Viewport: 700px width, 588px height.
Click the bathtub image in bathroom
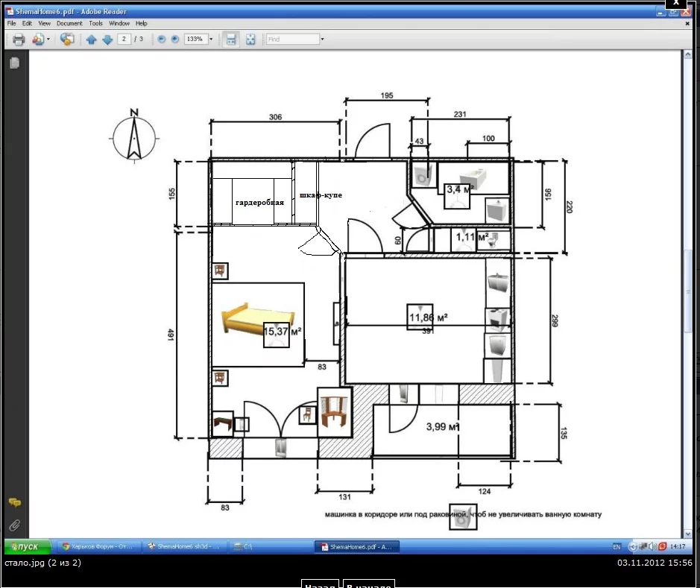click(x=473, y=178)
